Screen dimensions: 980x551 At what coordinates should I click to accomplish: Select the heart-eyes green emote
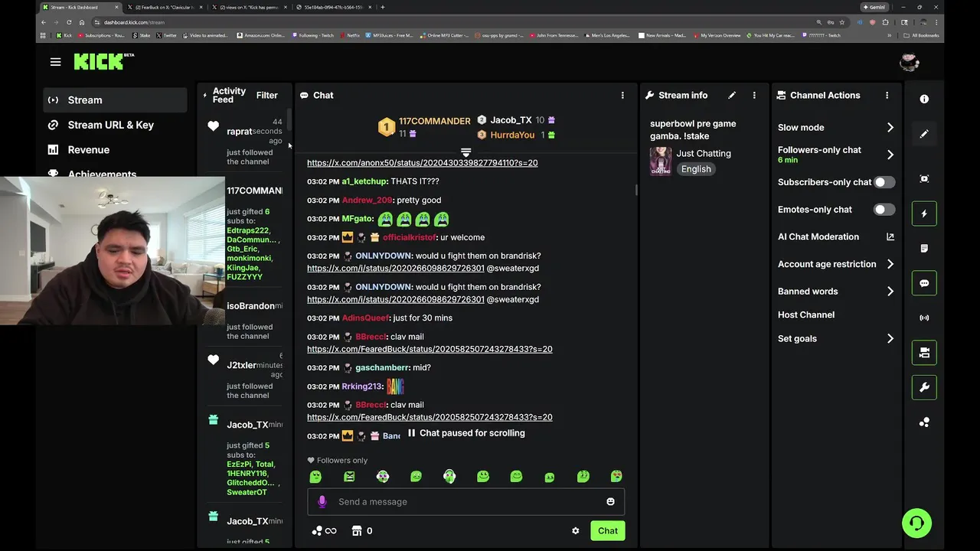click(616, 477)
